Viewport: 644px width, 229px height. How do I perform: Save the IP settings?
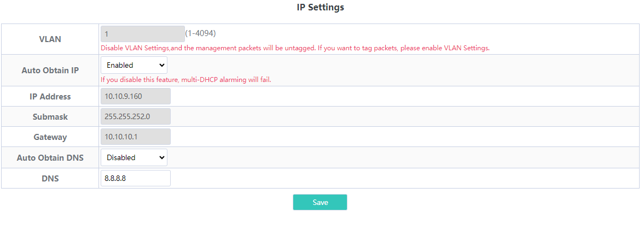pos(320,202)
